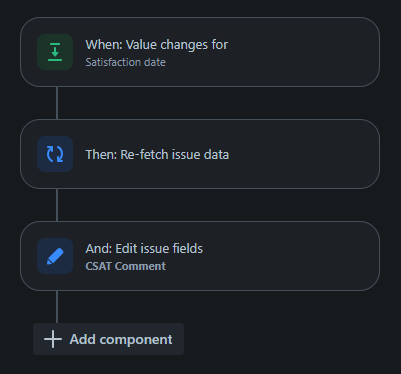Click connector line above Add component button
The width and height of the screenshot is (401, 374).
[x=57, y=307]
